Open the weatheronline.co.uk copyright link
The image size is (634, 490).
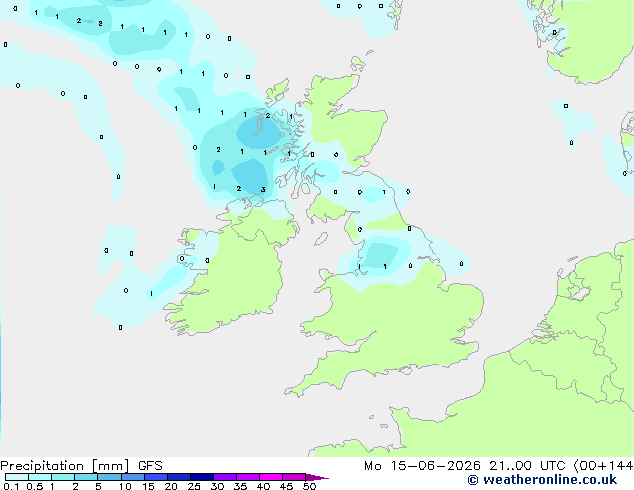coord(542,480)
